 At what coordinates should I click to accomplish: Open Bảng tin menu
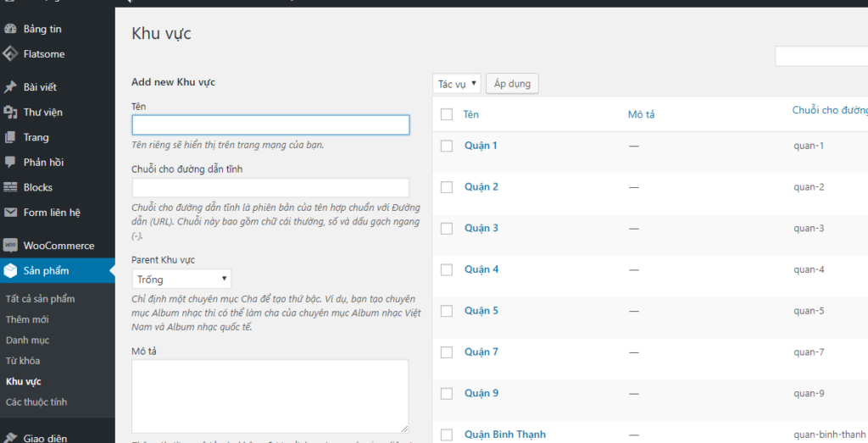42,29
